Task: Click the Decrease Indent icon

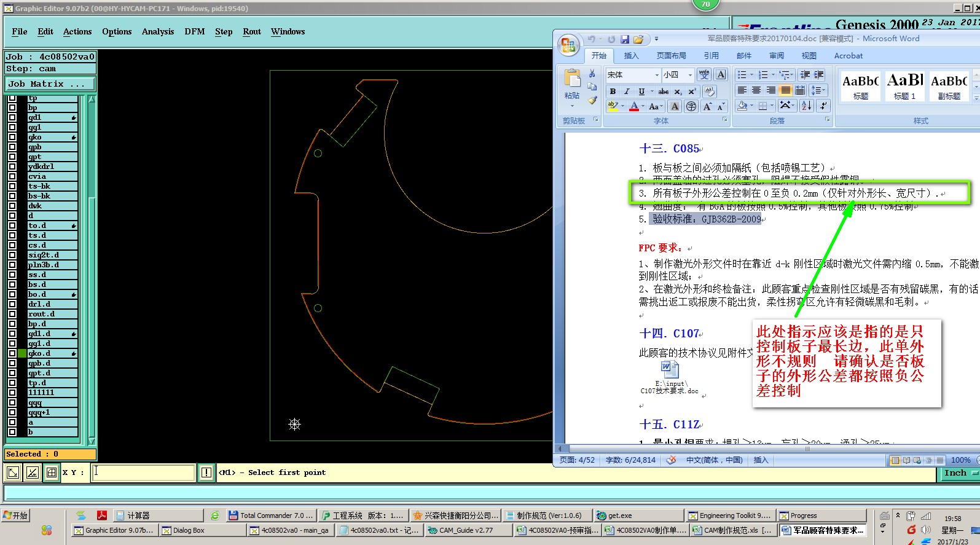Action: point(805,74)
